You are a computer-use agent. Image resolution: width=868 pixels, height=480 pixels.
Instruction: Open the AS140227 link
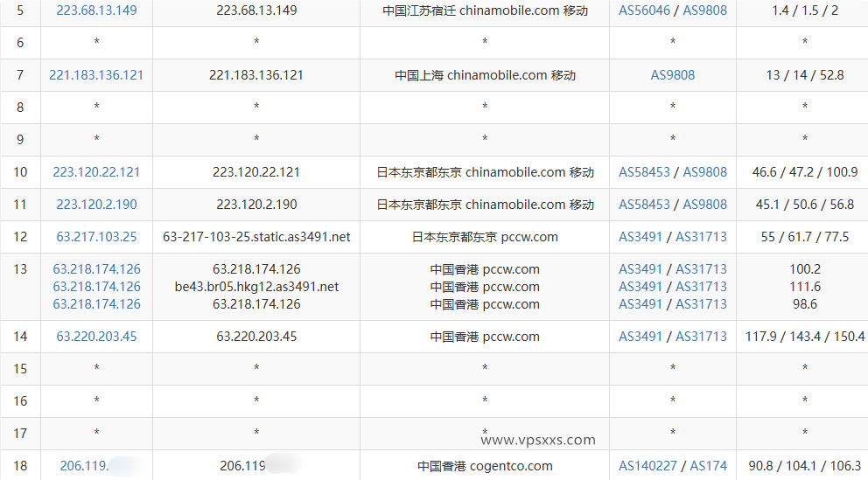pyautogui.click(x=648, y=466)
